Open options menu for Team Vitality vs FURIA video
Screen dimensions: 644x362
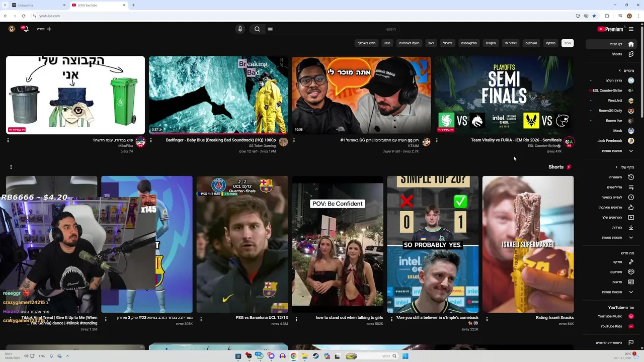pyautogui.click(x=437, y=140)
